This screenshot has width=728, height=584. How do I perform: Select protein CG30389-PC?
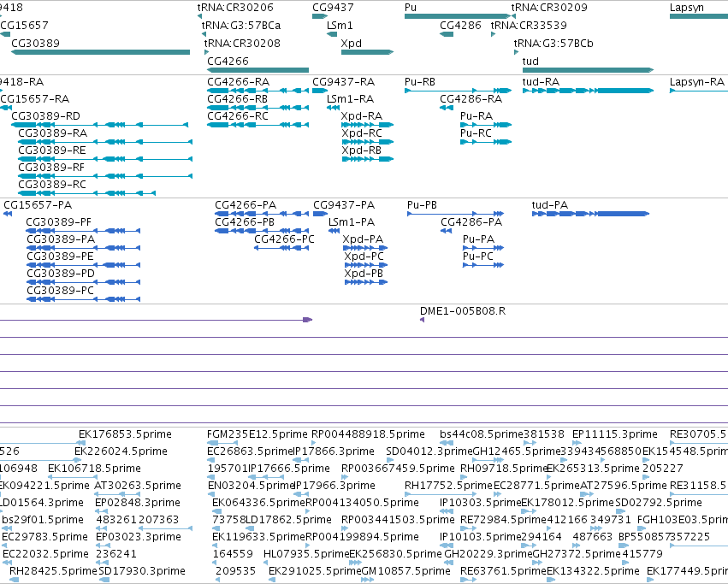[x=61, y=291]
